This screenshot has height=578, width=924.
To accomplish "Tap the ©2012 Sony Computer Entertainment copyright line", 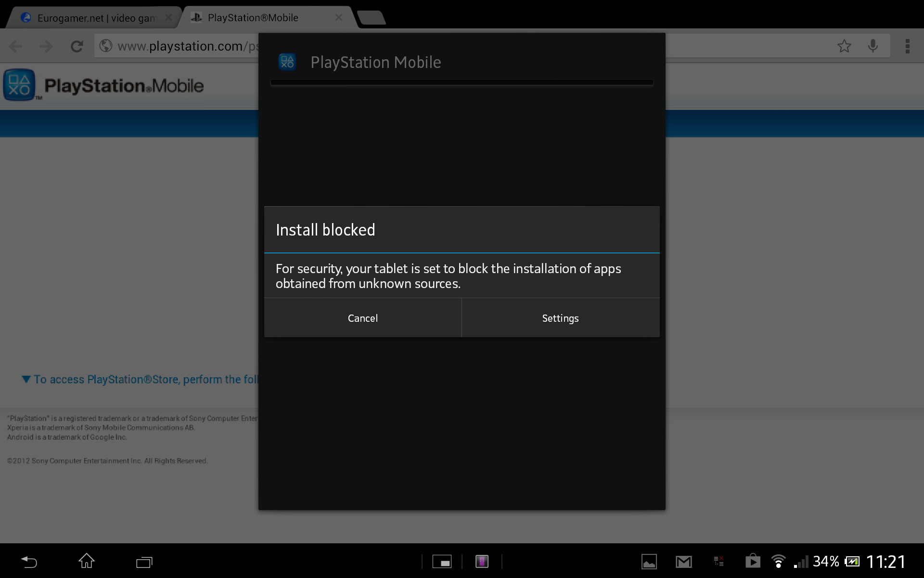I will 107,461.
